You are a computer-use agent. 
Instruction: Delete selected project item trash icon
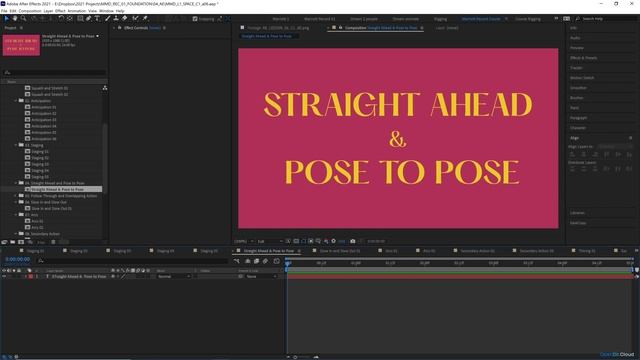53,242
